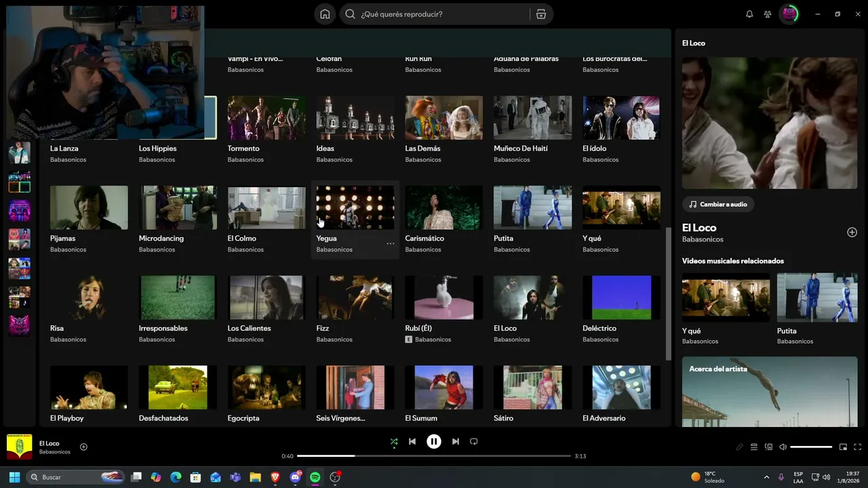The height and width of the screenshot is (488, 868).
Task: Click the title 'Los Calientes'
Action: (x=250, y=328)
